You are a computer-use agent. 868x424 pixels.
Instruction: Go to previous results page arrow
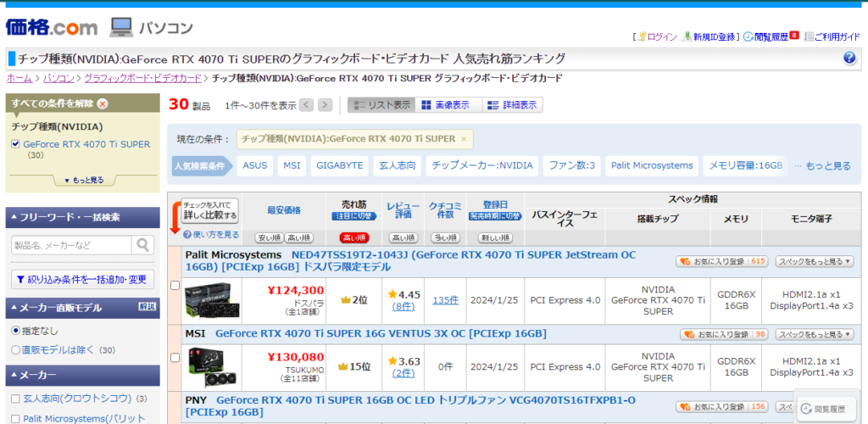click(307, 105)
